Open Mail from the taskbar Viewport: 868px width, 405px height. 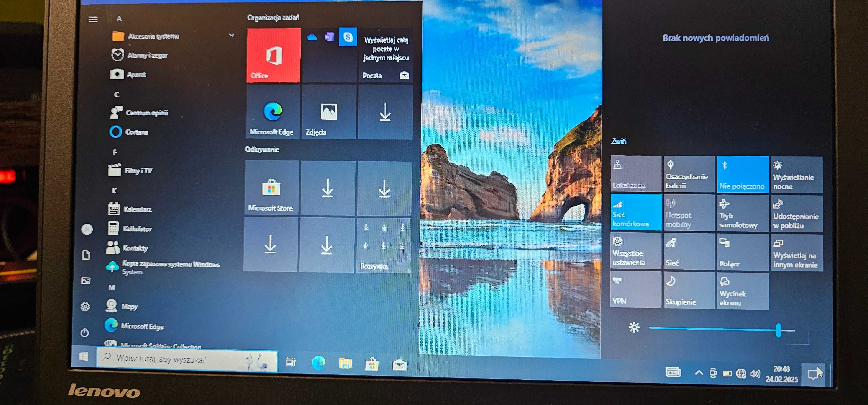(399, 365)
